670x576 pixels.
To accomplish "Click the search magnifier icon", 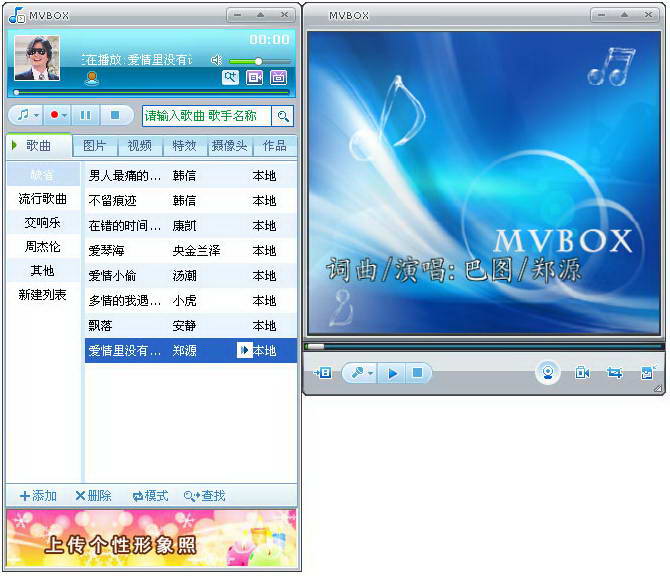I will (282, 116).
